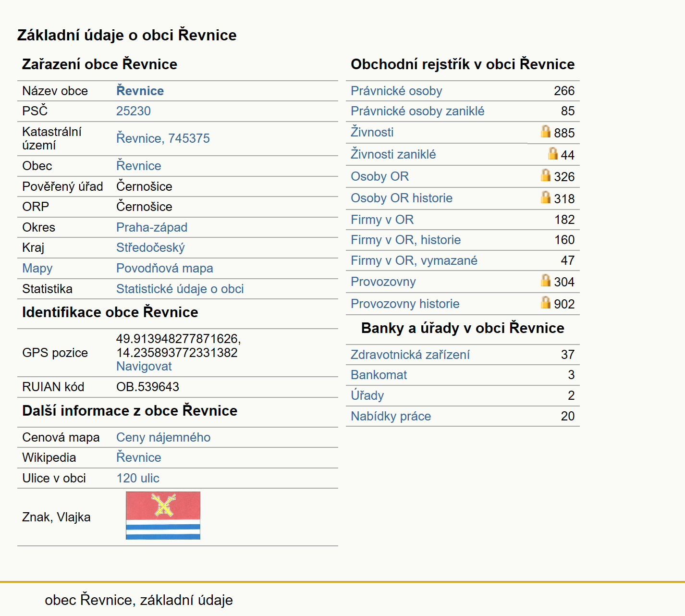
Task: Click heading Další informace z obce Řevnice
Action: click(x=130, y=410)
